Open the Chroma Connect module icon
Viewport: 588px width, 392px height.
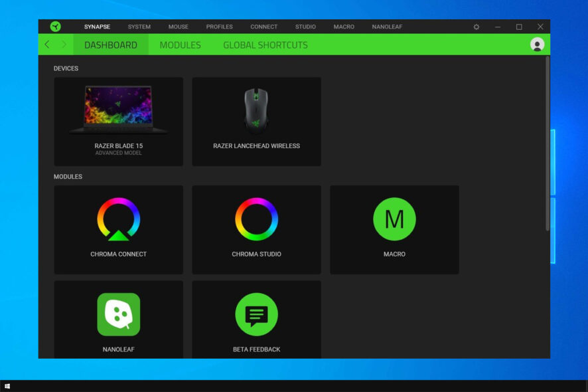pos(119,219)
